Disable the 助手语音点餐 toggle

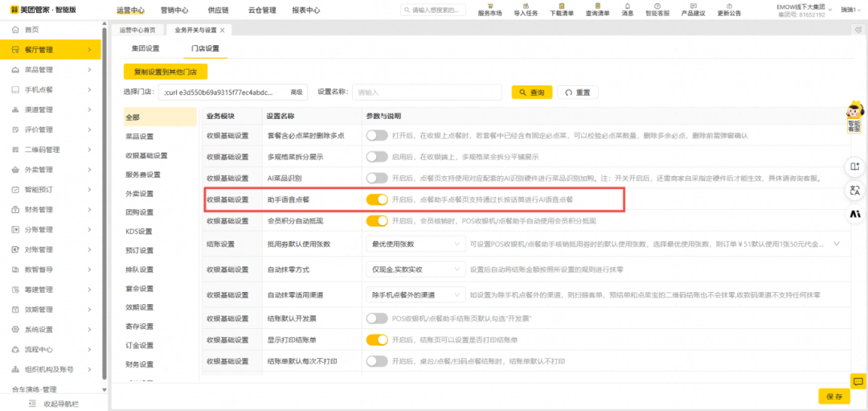(377, 199)
